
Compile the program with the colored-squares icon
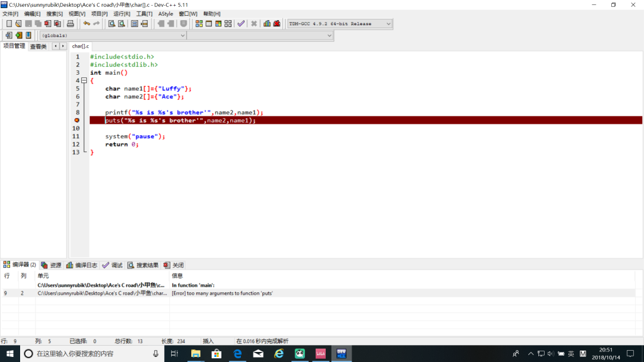tap(199, 24)
